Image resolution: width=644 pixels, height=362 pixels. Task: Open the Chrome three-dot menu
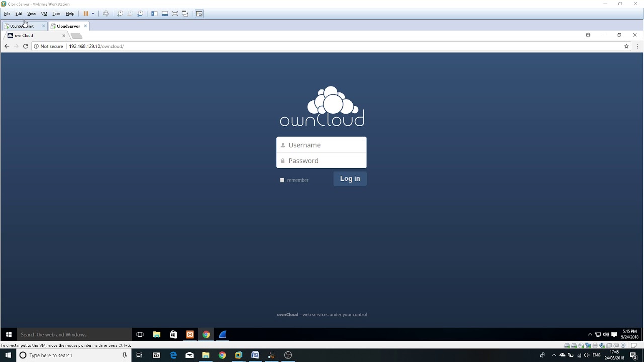click(x=637, y=46)
